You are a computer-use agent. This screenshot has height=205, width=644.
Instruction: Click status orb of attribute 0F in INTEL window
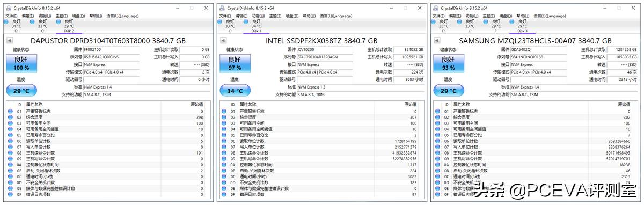tap(224, 194)
